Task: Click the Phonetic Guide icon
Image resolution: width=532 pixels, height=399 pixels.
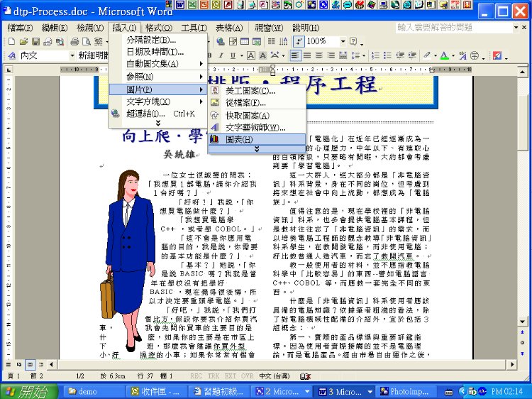Action: [x=462, y=55]
